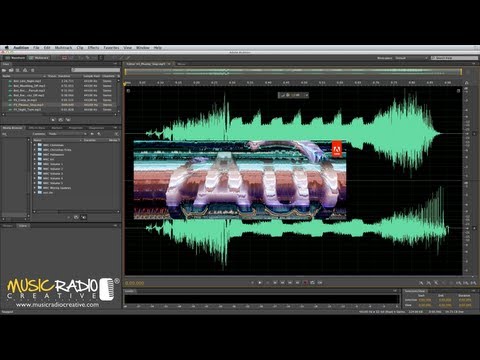Switch to the Effects Rack tab
This screenshot has width=480, height=360.
coord(37,128)
